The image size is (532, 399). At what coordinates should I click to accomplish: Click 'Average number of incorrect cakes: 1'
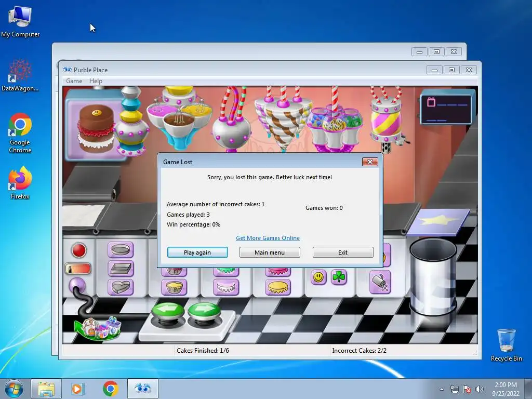pyautogui.click(x=216, y=204)
